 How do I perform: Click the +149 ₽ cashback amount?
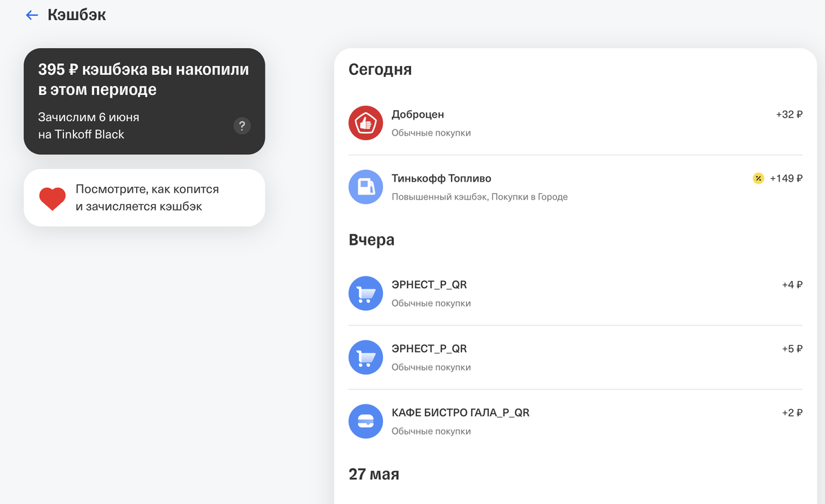click(x=786, y=179)
